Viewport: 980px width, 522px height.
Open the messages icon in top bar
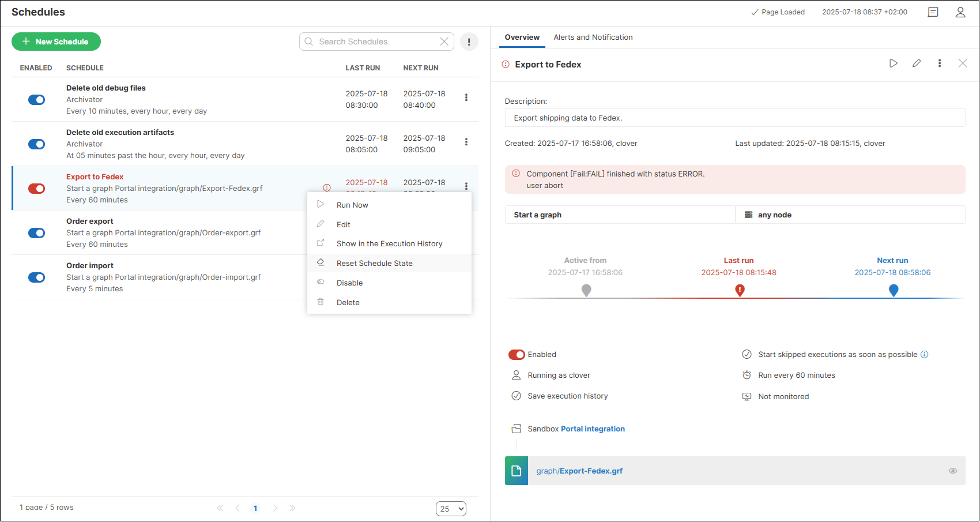(933, 12)
